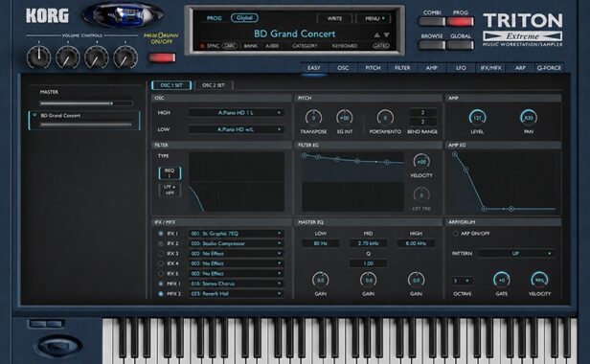Adjust the MASTER volume slider
The image size is (590, 364).
point(86,103)
